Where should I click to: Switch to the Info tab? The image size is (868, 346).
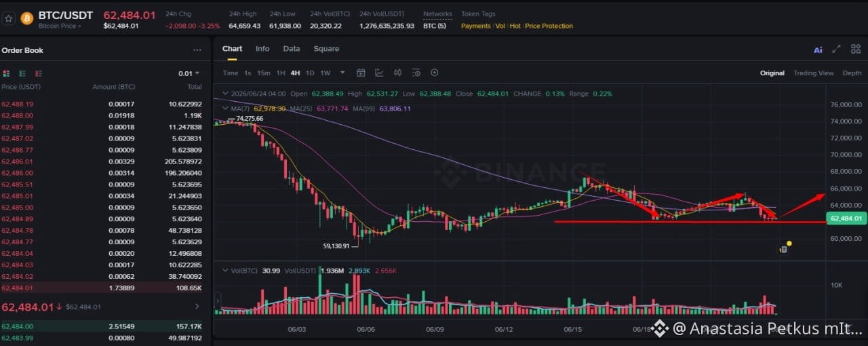tap(262, 49)
